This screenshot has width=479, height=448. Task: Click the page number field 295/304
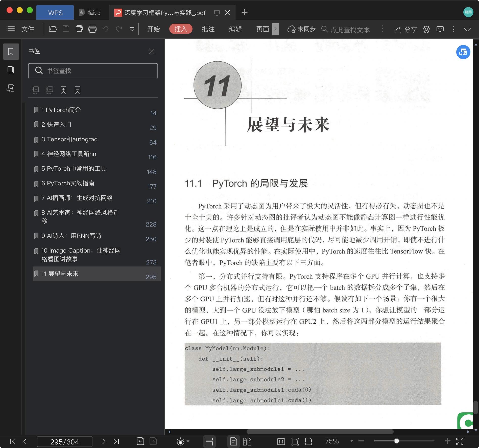(x=65, y=442)
